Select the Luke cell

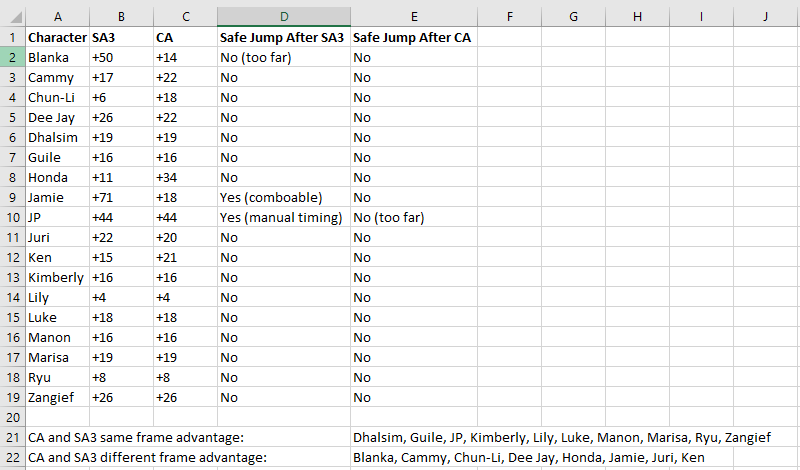(x=58, y=317)
